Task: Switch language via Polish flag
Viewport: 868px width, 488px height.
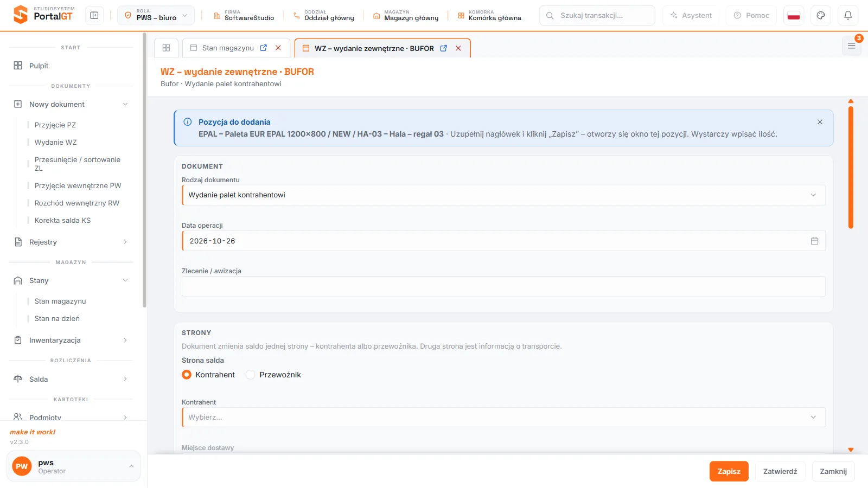Action: (794, 16)
